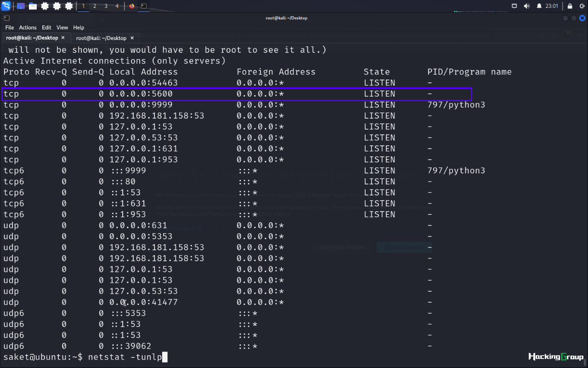Viewport: 588px width, 368px height.
Task: Open the File menu
Action: (10, 28)
